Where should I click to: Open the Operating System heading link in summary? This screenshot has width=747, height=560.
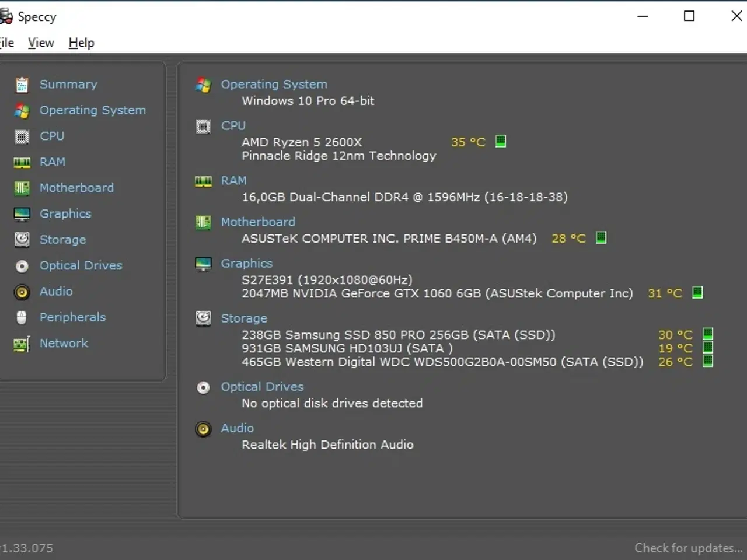click(x=274, y=84)
